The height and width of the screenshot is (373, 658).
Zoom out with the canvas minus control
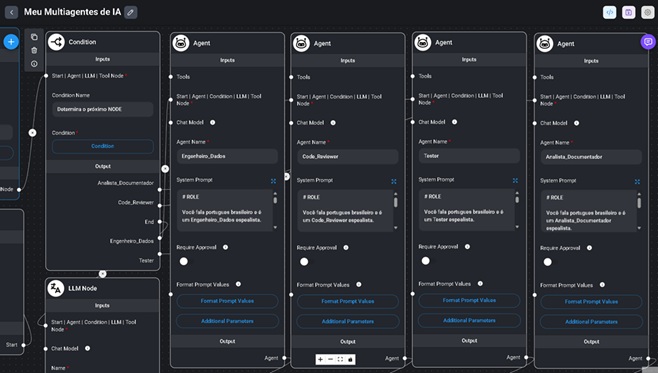click(x=330, y=360)
